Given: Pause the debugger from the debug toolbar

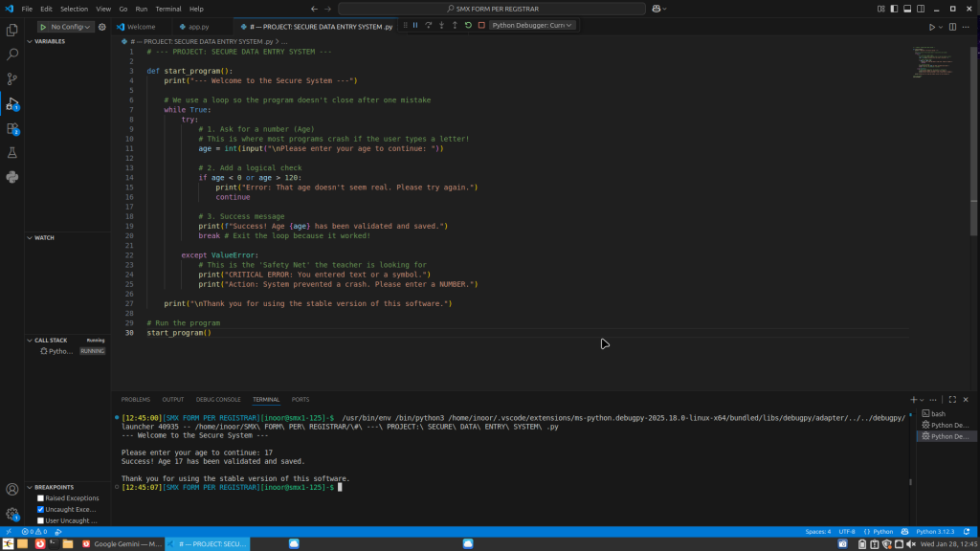Looking at the screenshot, I should (415, 25).
